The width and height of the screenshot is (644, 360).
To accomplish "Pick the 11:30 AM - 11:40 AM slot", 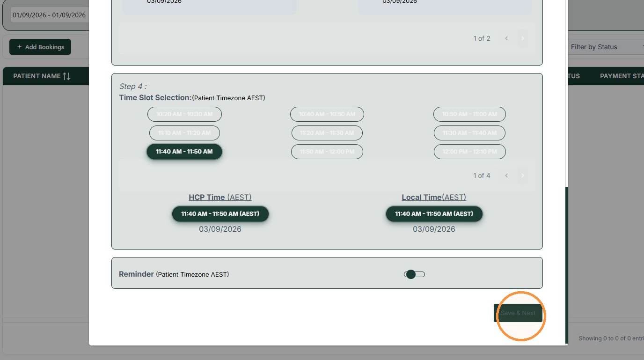I will 470,133.
